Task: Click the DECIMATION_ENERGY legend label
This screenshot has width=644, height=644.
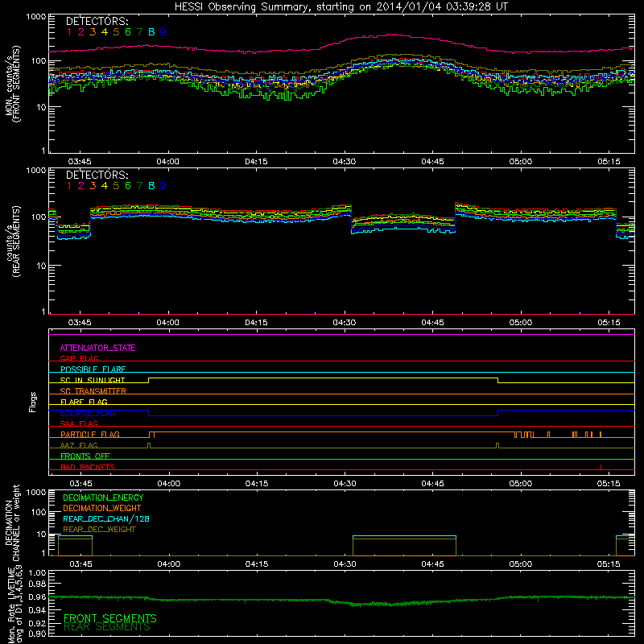Action: pos(103,497)
